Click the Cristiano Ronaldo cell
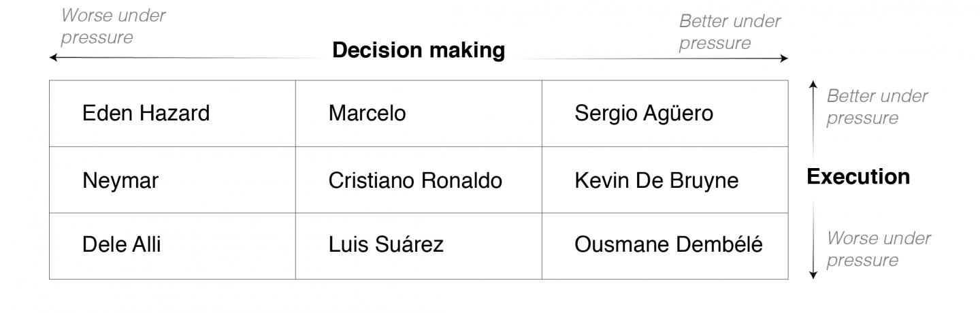This screenshot has width=980, height=313. [415, 180]
